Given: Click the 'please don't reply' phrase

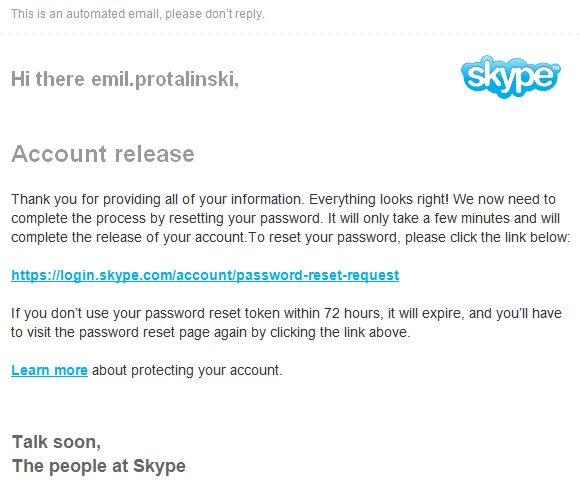Looking at the screenshot, I should (x=215, y=14).
